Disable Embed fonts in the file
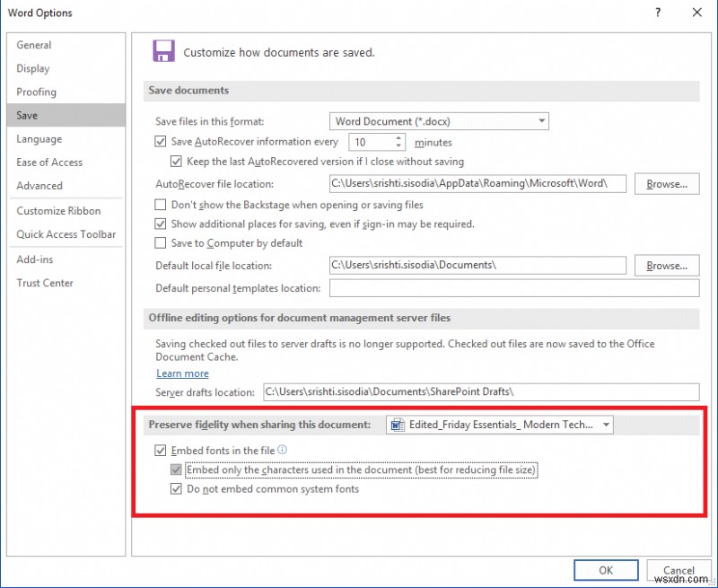 (x=161, y=451)
